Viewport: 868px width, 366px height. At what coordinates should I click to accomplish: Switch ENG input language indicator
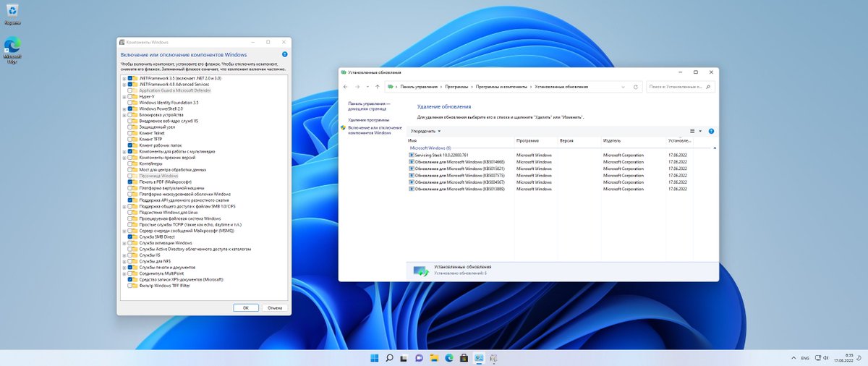click(805, 357)
